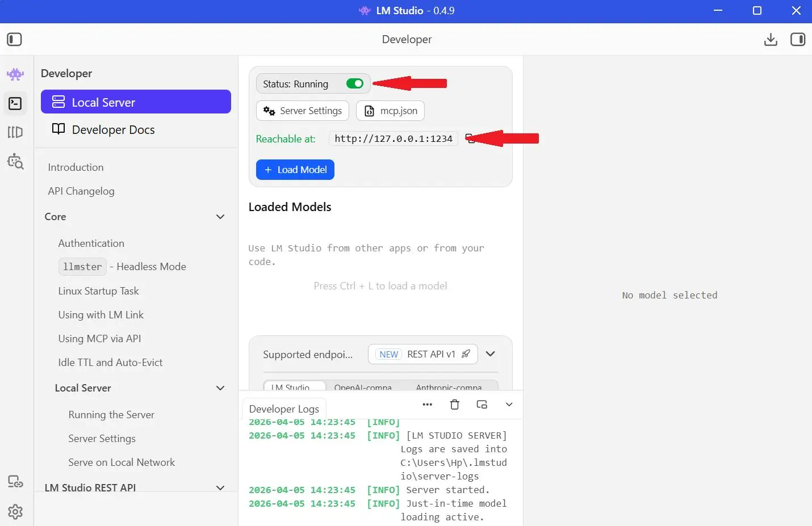Open the llmster Headless Mode docs page

(122, 267)
